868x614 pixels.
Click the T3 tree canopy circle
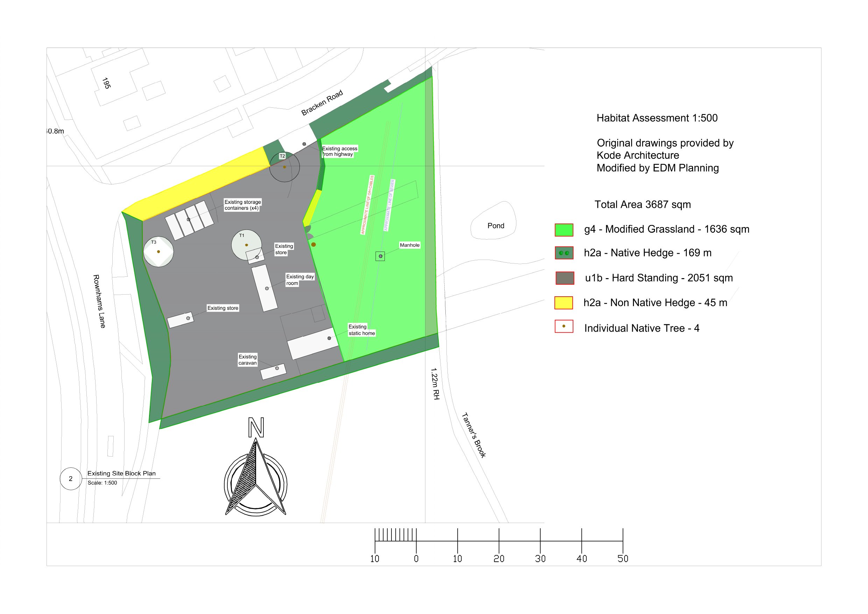(x=158, y=252)
